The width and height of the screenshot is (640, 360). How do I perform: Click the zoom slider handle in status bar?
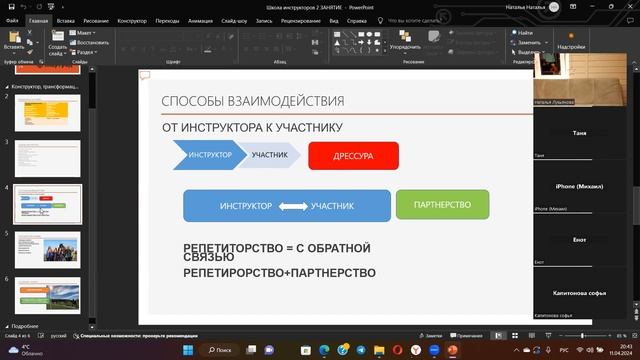(x=582, y=336)
